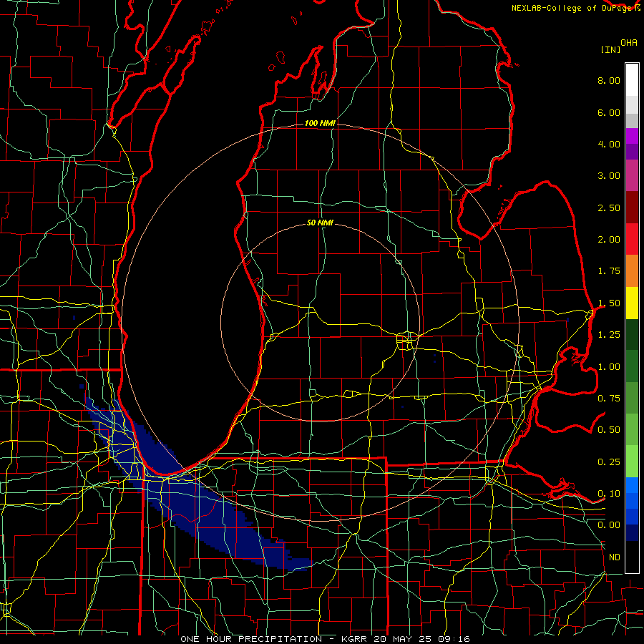Pick the dark red swatch beside 2.50
This screenshot has height=644, width=644.
pos(632,208)
